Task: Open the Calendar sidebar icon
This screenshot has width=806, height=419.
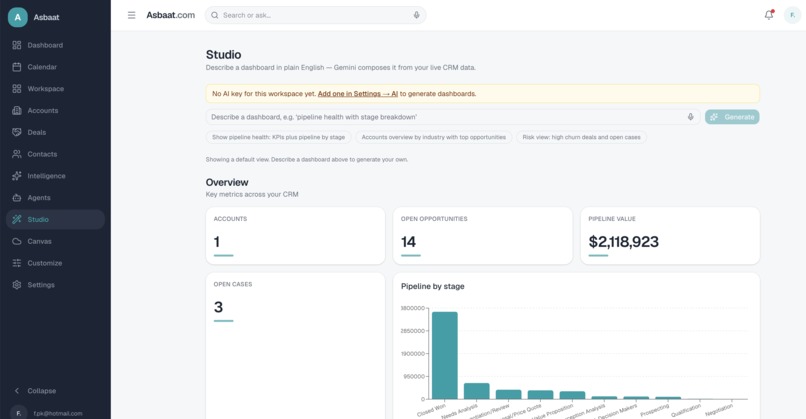Action: click(17, 67)
